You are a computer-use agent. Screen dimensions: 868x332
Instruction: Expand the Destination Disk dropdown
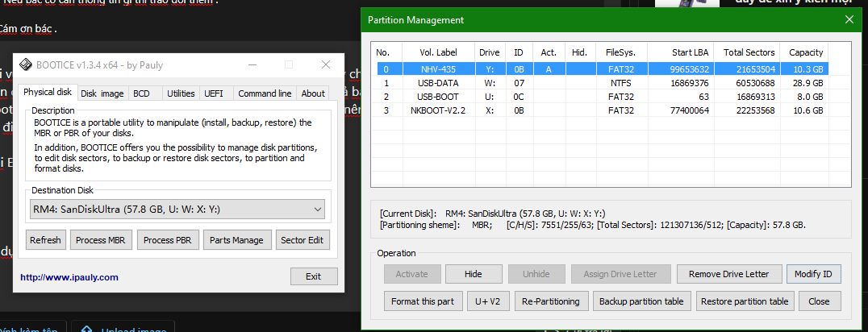click(x=177, y=210)
